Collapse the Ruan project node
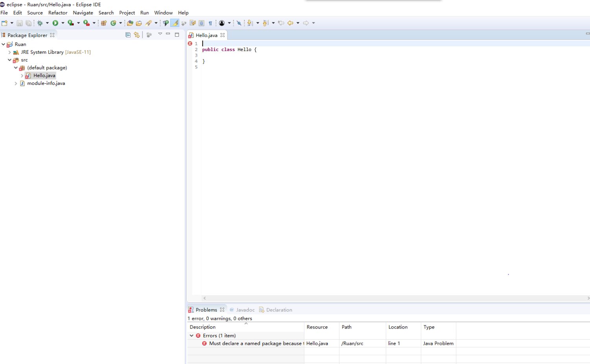Viewport: 590px width, 364px height. click(x=3, y=44)
